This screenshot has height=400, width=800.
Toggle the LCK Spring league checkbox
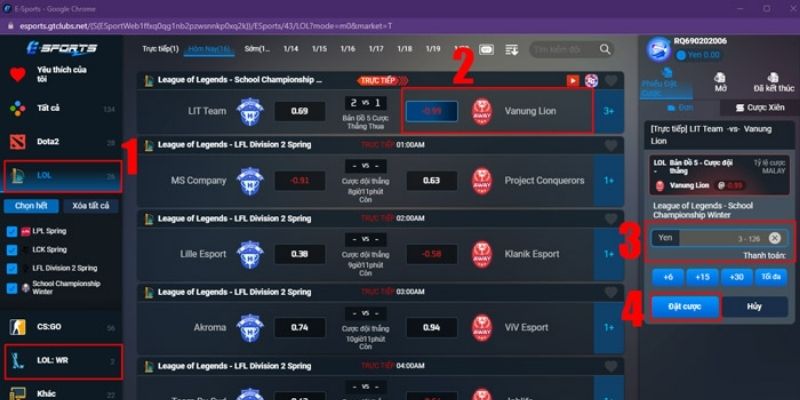[x=12, y=250]
